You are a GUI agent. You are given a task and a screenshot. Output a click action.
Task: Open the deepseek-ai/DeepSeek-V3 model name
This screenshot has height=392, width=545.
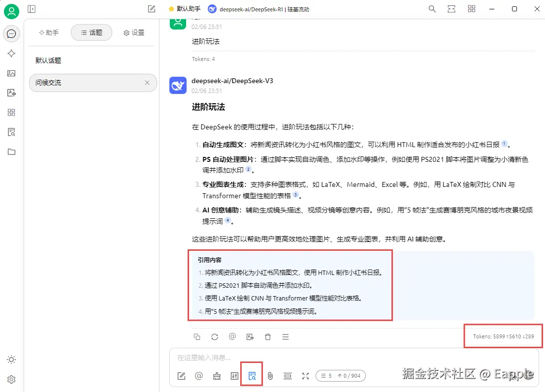click(x=232, y=81)
